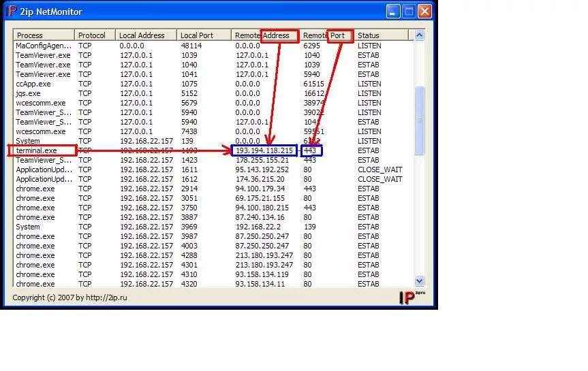Viewport: 588px width, 371px height.
Task: Click remote address 94.100.180.215
Action: point(262,208)
